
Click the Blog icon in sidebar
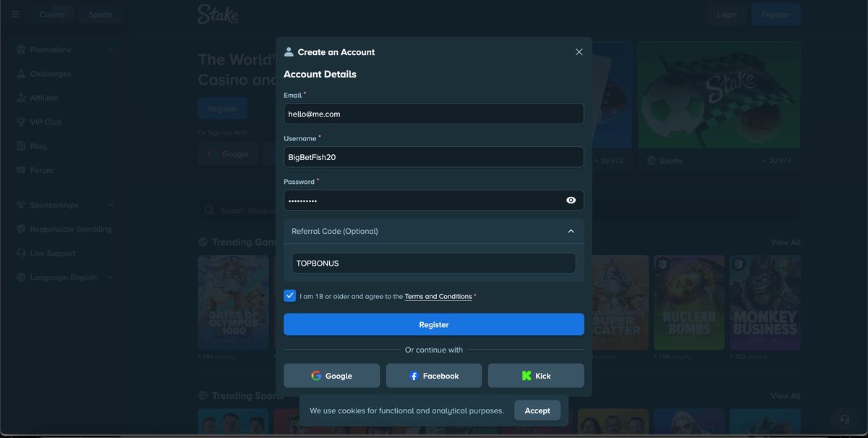(x=21, y=146)
